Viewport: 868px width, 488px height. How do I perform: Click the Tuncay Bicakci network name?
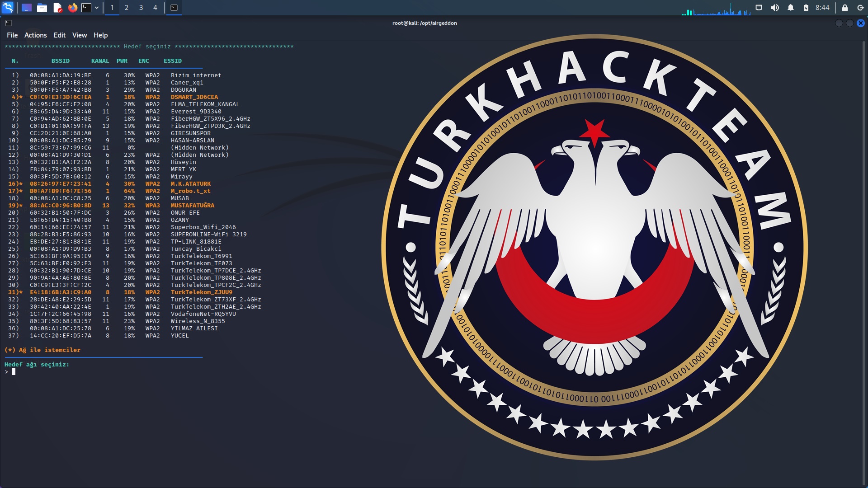pyautogui.click(x=196, y=249)
